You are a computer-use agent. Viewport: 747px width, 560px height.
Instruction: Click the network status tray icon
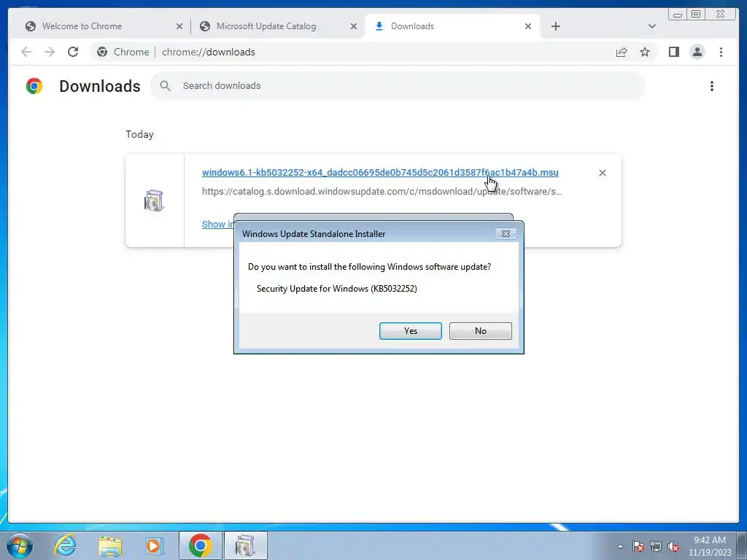(656, 546)
